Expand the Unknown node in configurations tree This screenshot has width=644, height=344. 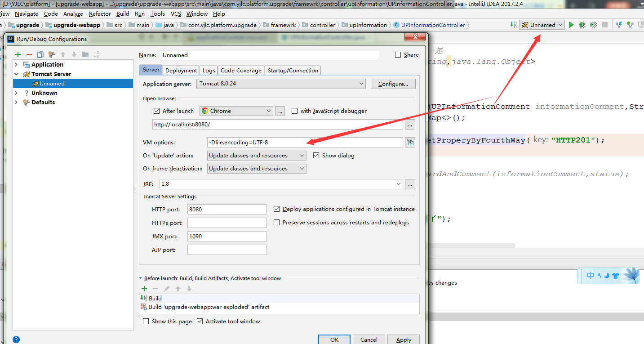pyautogui.click(x=17, y=93)
